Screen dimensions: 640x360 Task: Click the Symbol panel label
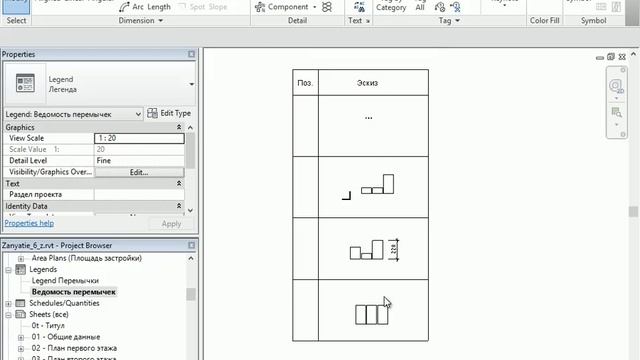(x=593, y=20)
